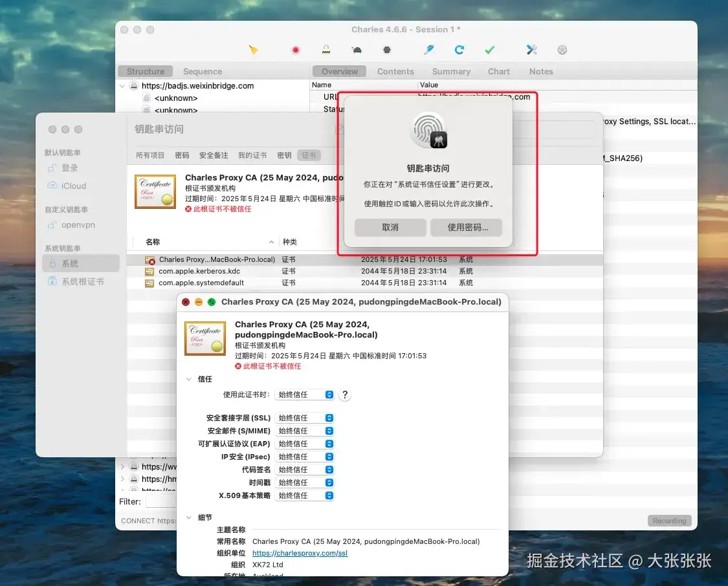Switch to the 证书 category tab
728x586 pixels.
[309, 155]
